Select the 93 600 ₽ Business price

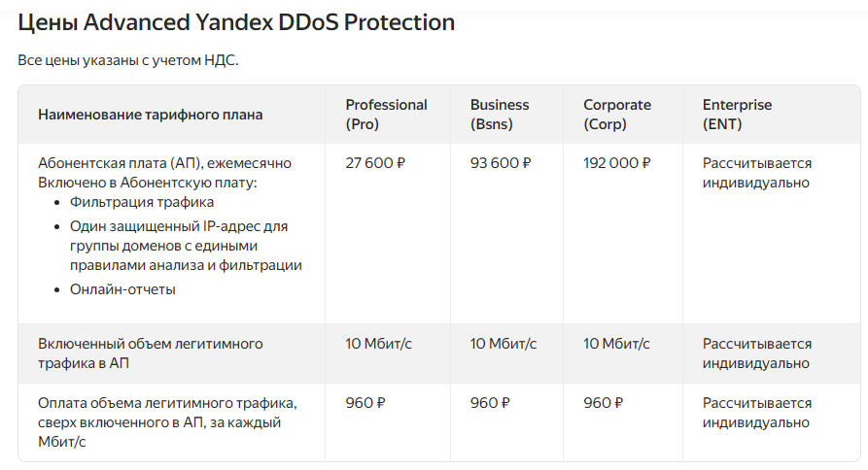pyautogui.click(x=501, y=163)
